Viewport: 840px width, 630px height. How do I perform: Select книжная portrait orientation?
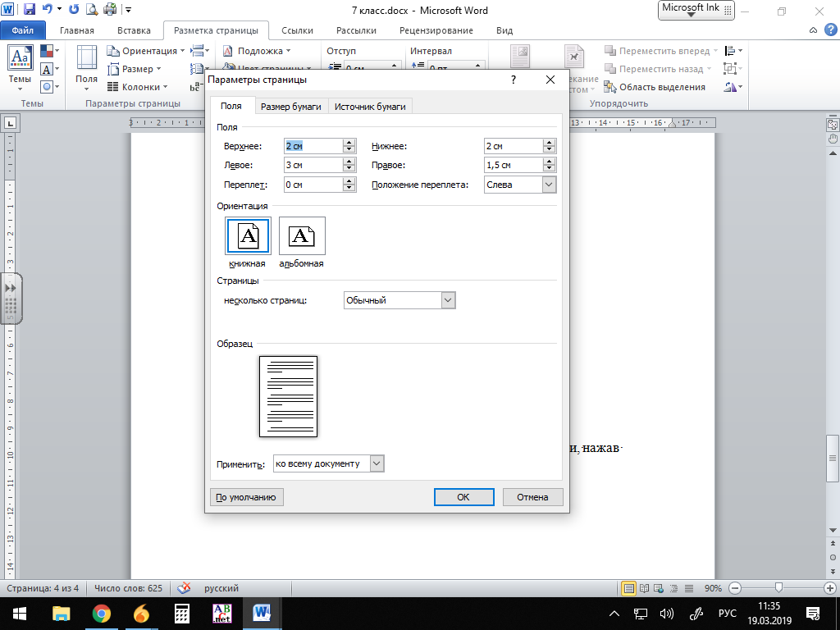[248, 236]
